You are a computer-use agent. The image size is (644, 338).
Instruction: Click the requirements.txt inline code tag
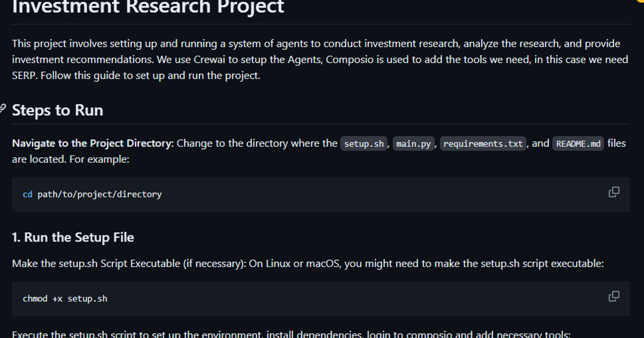483,144
